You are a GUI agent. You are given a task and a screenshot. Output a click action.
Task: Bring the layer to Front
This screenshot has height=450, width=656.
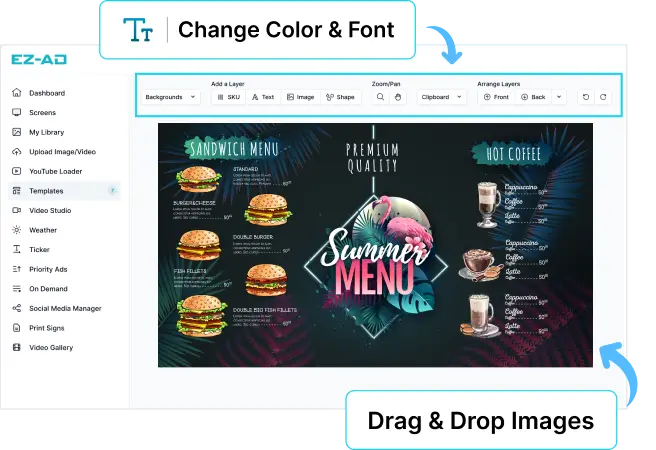496,97
